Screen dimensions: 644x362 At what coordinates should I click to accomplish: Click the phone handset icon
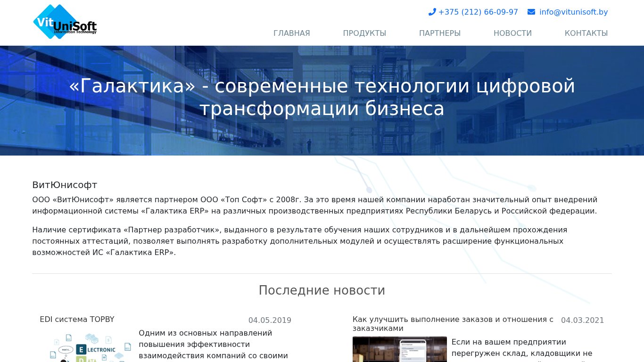(x=432, y=12)
